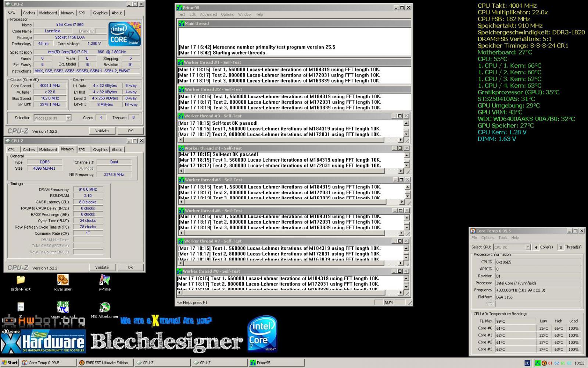Click Core Temp Frequency value field
Image resolution: width=588 pixels, height=368 pixels.
point(538,290)
